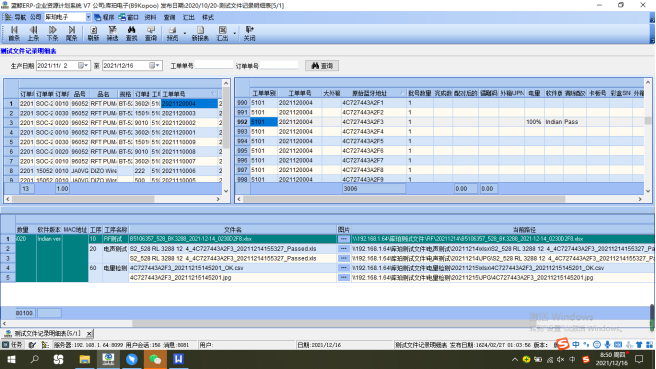This screenshot has height=369, width=656.
Task: Open the 窗口 menu
Action: coord(128,17)
